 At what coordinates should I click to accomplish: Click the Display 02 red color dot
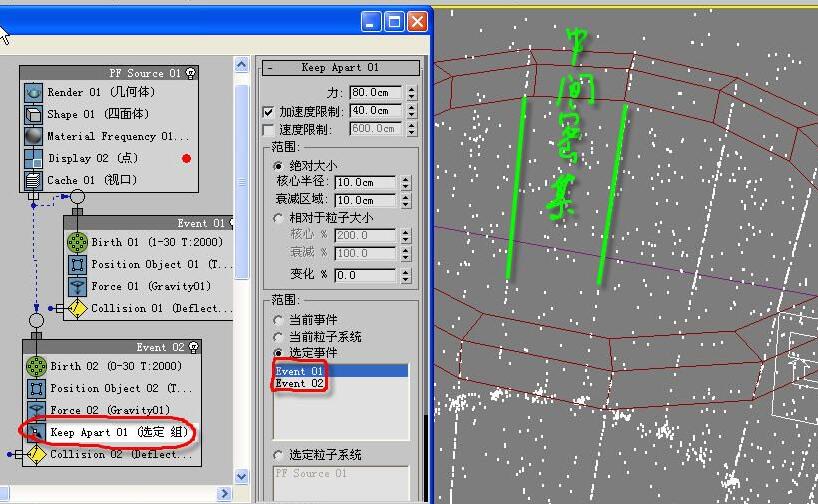[186, 158]
